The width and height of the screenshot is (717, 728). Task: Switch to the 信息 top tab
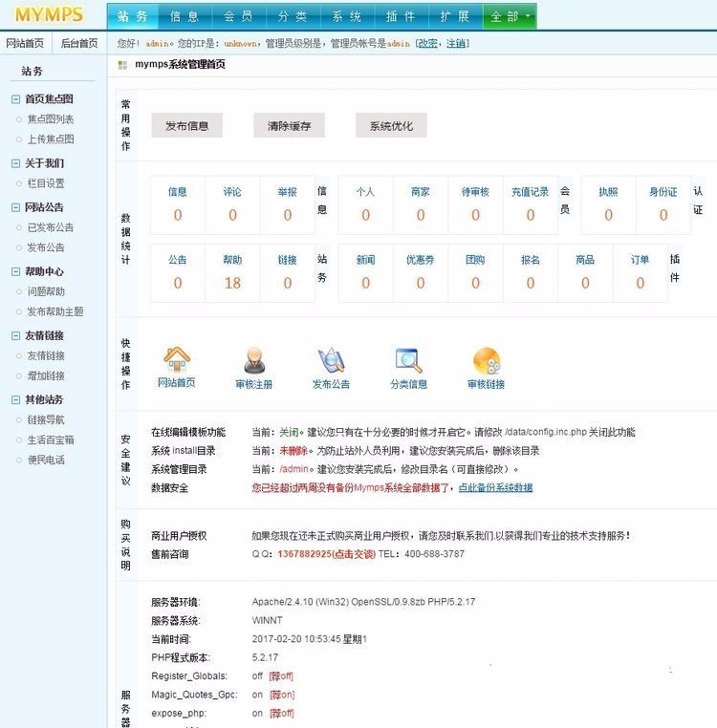click(185, 16)
